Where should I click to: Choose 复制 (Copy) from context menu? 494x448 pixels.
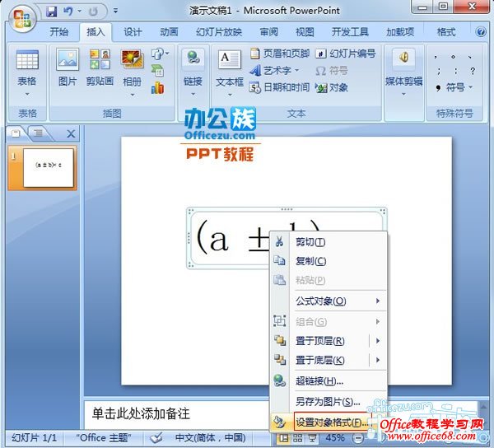point(310,261)
